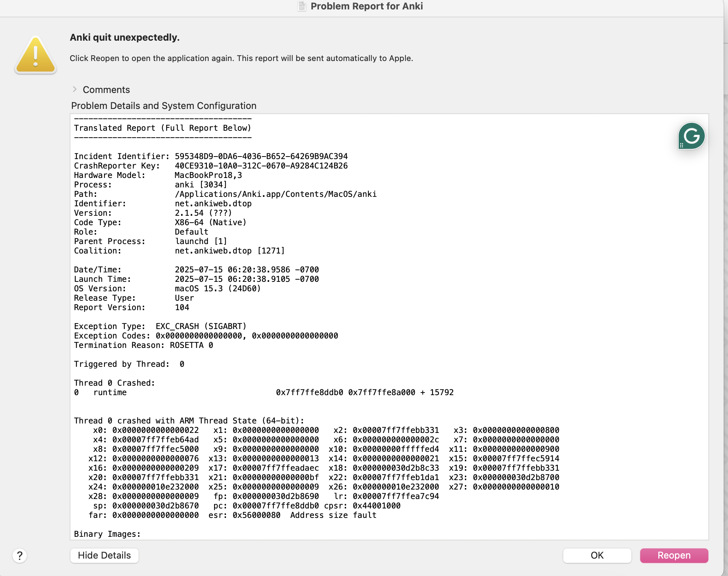Viewport: 728px width, 576px height.
Task: Click the Problem Report for Anki title
Action: [x=367, y=6]
